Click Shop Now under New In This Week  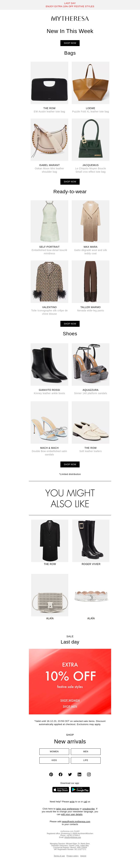point(70,43)
